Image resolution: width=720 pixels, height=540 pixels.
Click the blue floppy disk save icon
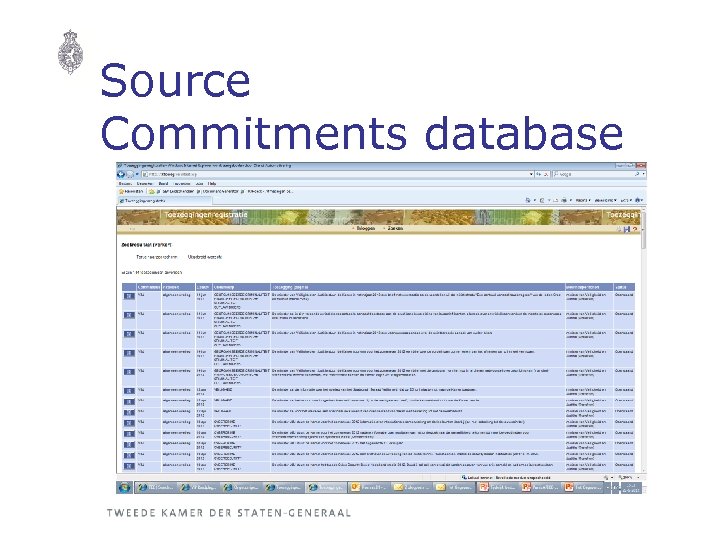click(626, 229)
